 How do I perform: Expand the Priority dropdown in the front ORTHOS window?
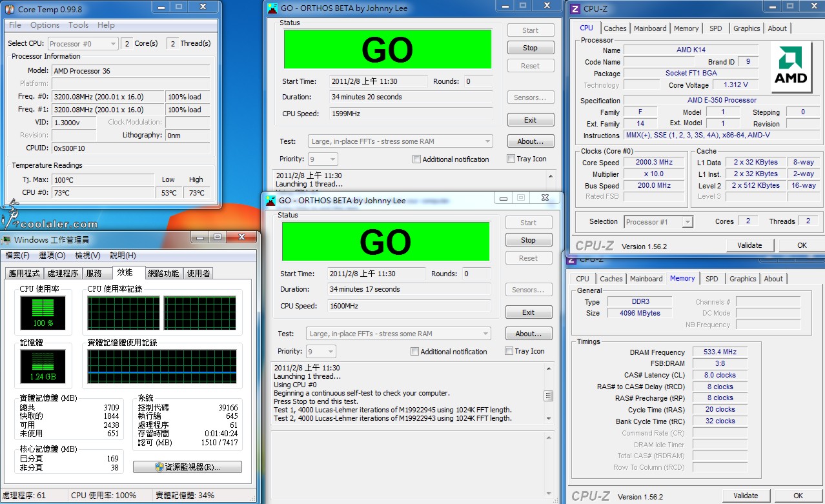(x=321, y=352)
